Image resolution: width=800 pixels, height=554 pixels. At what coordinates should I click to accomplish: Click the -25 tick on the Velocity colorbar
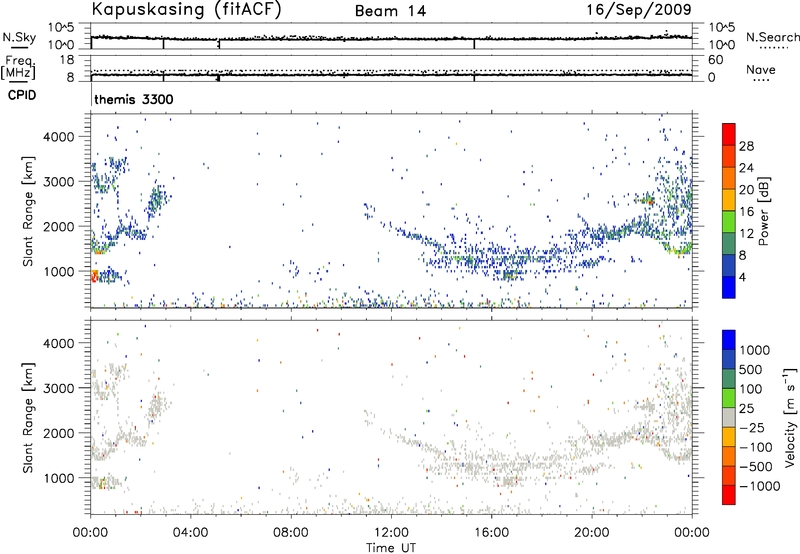click(752, 428)
